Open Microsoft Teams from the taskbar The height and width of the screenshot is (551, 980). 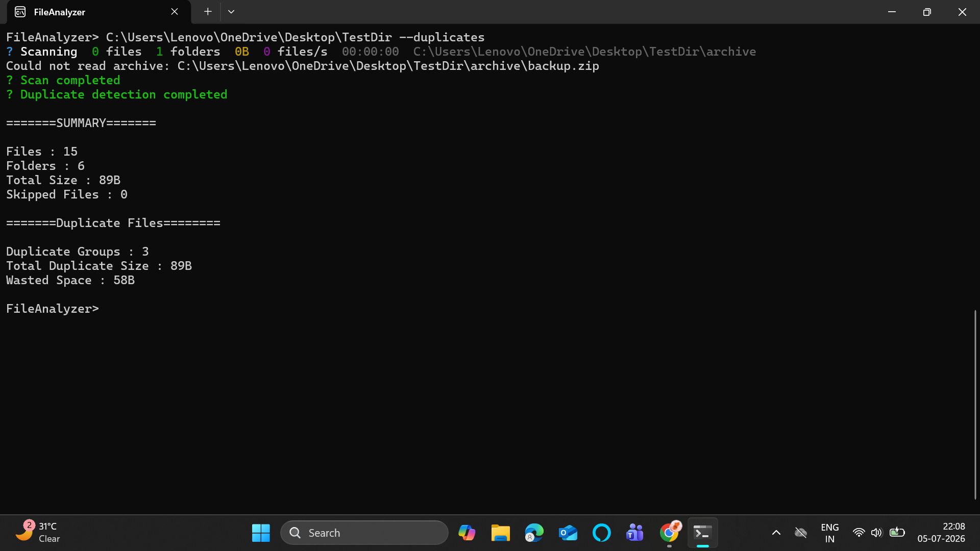coord(635,533)
